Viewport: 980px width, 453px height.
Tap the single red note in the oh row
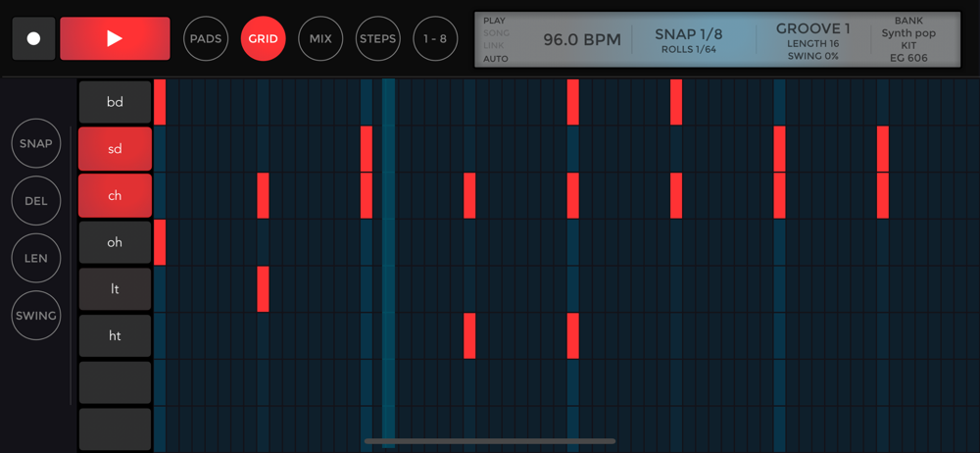[160, 242]
